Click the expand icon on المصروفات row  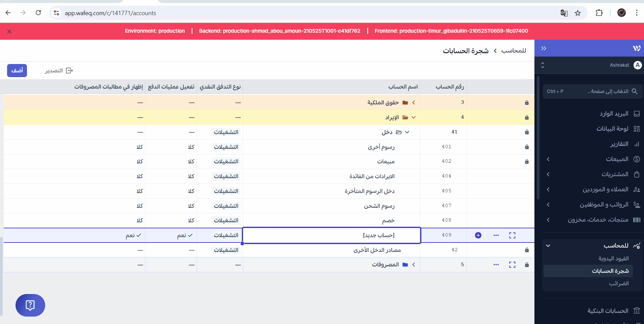click(x=512, y=265)
